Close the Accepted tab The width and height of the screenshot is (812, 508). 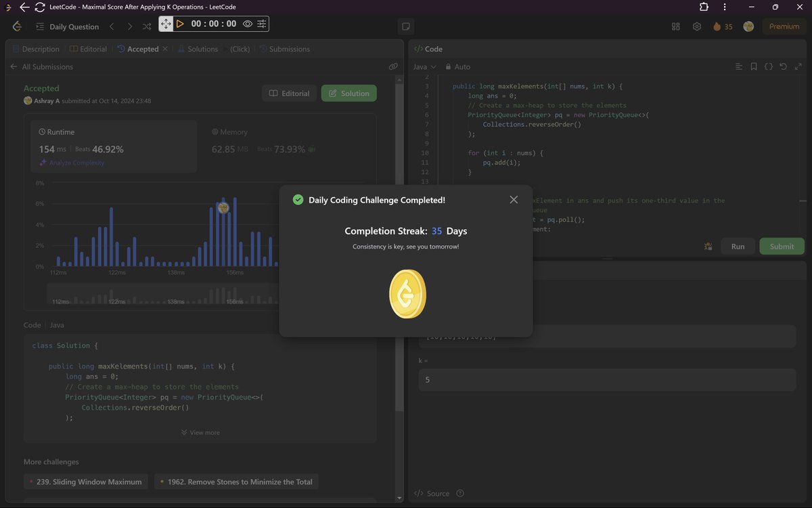coord(165,49)
